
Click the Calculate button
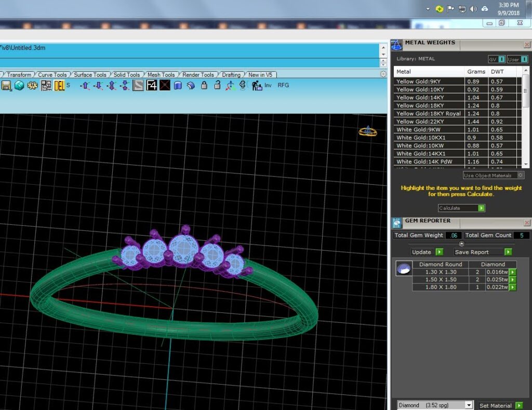461,208
